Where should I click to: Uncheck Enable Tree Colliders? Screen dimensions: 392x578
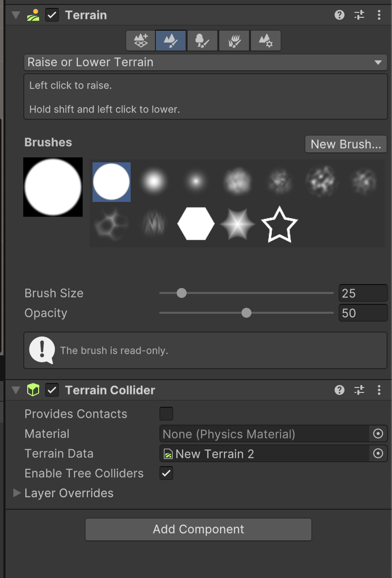(166, 473)
